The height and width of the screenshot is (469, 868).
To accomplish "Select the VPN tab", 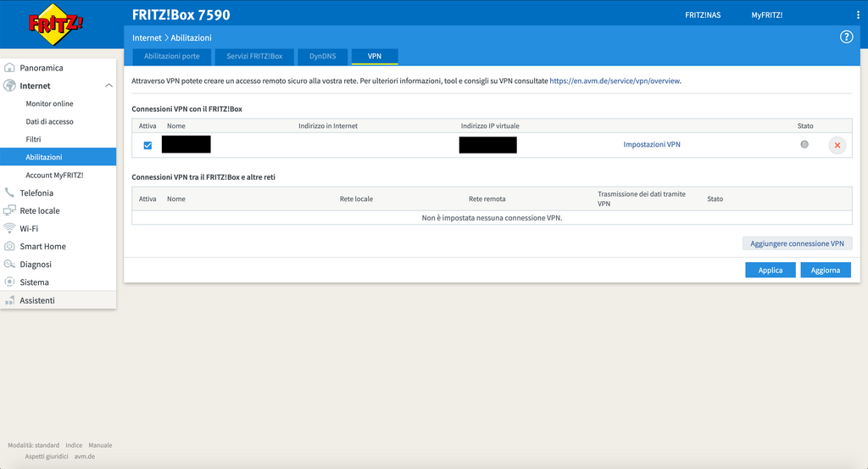I will coord(375,57).
